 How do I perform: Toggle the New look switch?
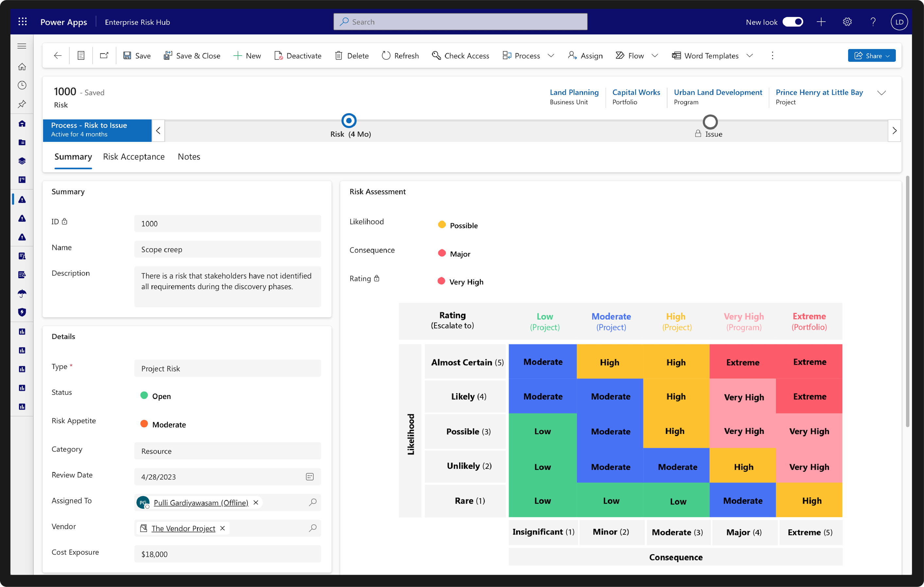point(792,22)
